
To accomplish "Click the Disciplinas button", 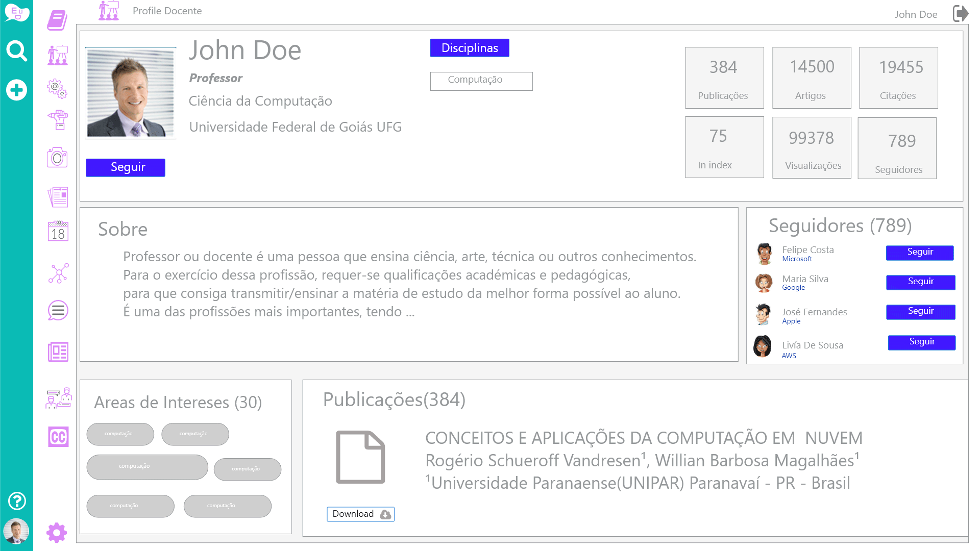I will click(469, 48).
